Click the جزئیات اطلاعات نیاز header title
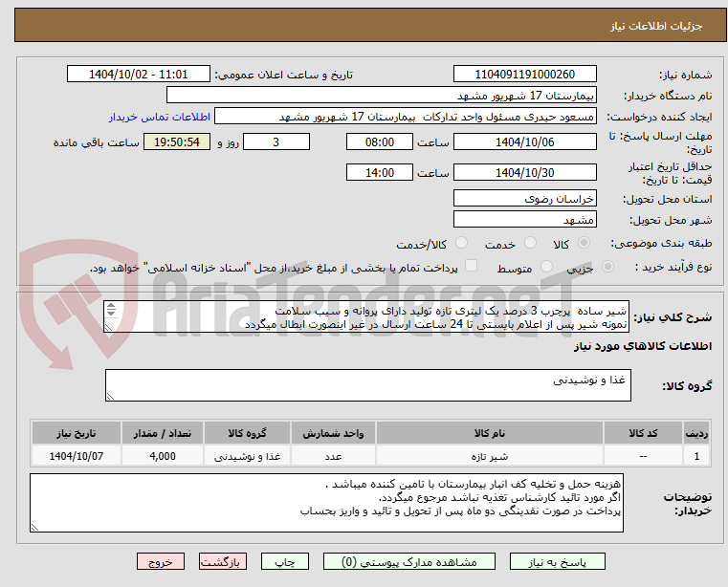 point(655,26)
